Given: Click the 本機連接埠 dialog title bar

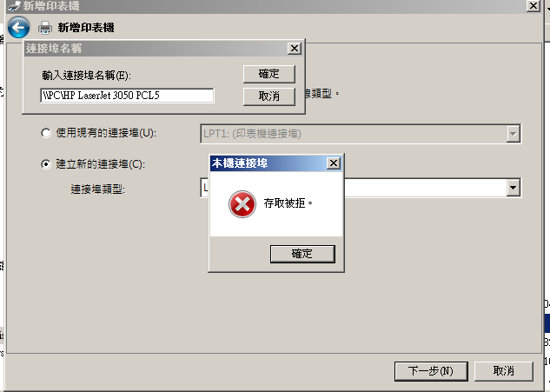Looking at the screenshot, I should coord(268,163).
